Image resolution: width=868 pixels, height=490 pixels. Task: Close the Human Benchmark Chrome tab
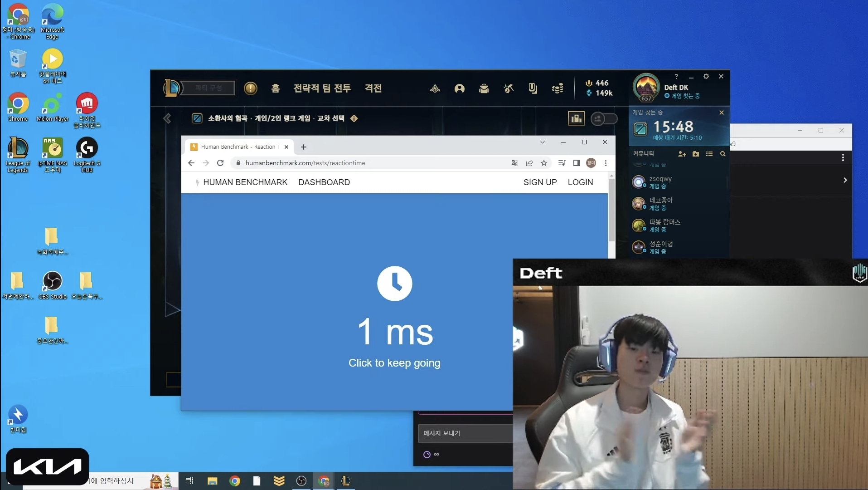tap(286, 147)
